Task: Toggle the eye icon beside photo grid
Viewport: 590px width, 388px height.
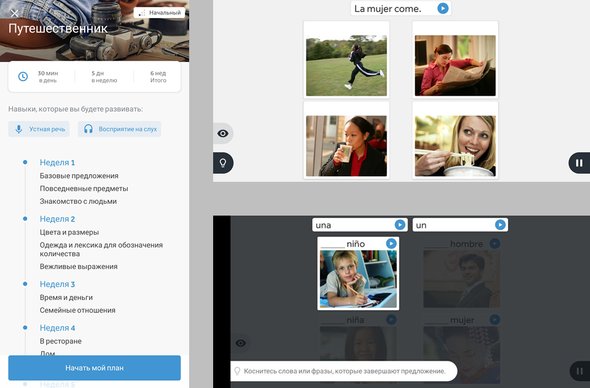Action: [223, 133]
